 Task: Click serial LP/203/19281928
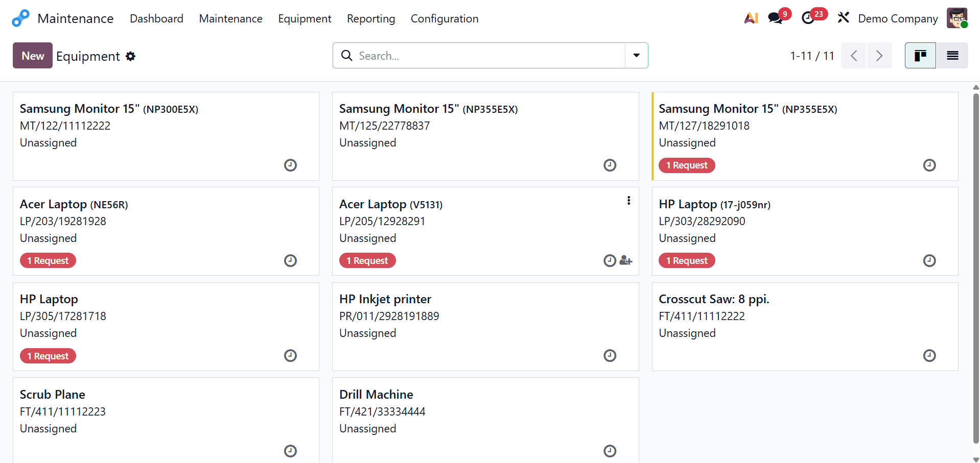click(63, 221)
